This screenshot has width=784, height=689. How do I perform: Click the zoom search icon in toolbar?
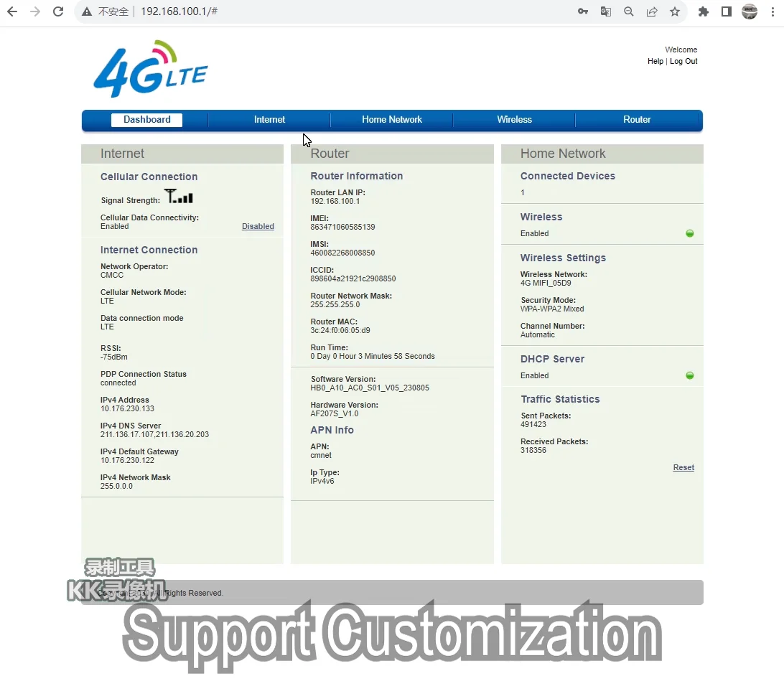click(x=629, y=11)
